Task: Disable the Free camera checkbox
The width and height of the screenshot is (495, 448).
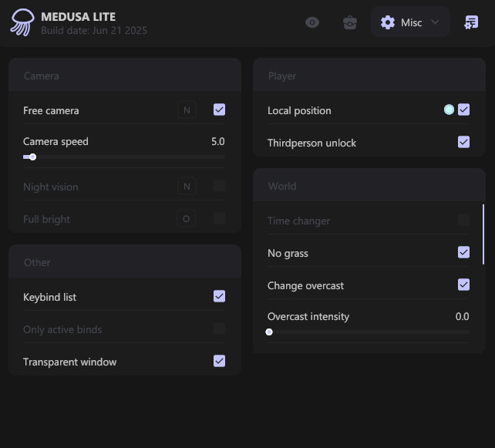Action: pyautogui.click(x=220, y=110)
